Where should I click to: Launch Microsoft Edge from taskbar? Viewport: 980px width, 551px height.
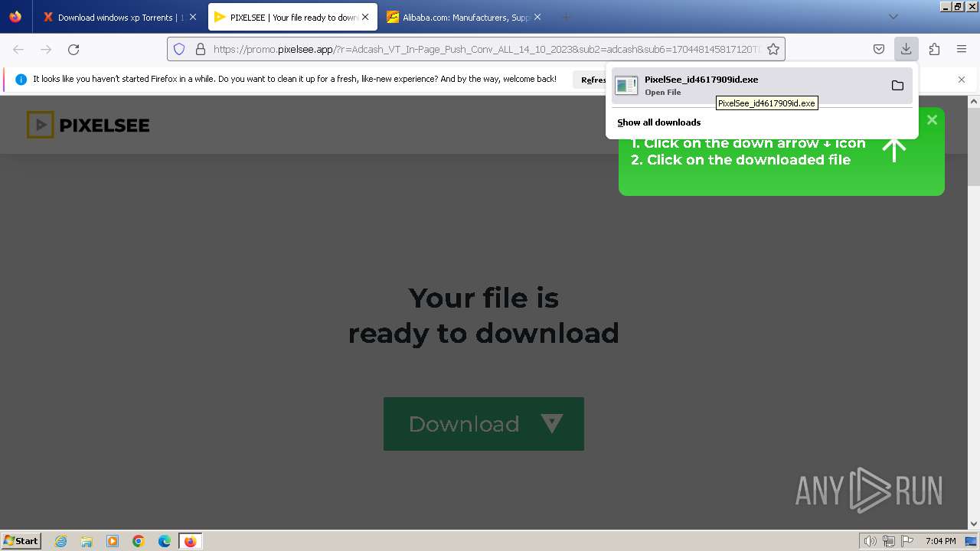point(165,541)
